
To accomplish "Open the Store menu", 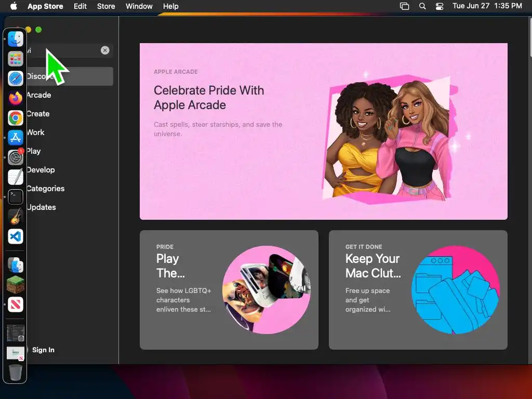I will pos(106,6).
